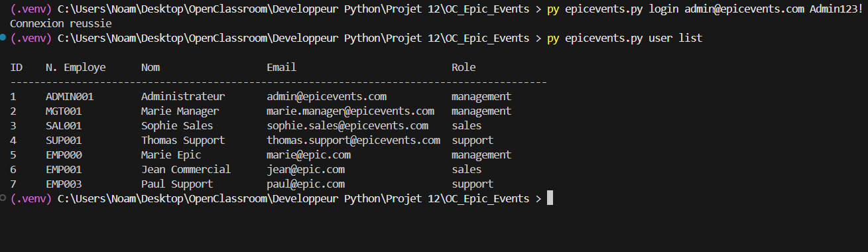Click employee number 'ADMIN001'
The height and width of the screenshot is (252, 868).
point(70,97)
